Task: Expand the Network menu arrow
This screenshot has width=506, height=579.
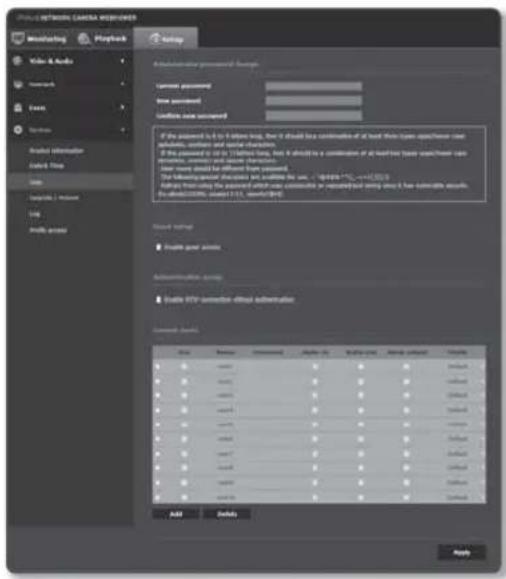Action: [122, 84]
